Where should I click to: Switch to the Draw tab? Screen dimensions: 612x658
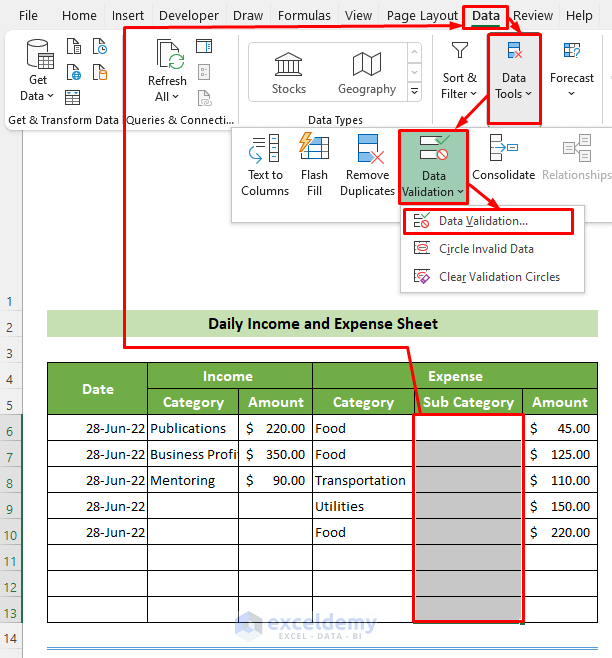coord(248,16)
